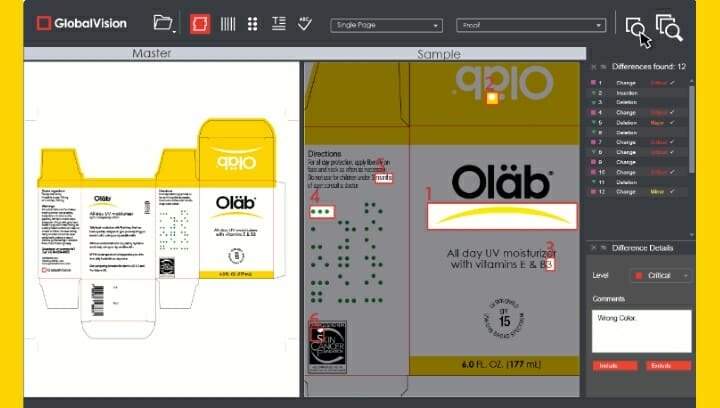Click in the Comments text box
This screenshot has width=720, height=408.
(641, 331)
